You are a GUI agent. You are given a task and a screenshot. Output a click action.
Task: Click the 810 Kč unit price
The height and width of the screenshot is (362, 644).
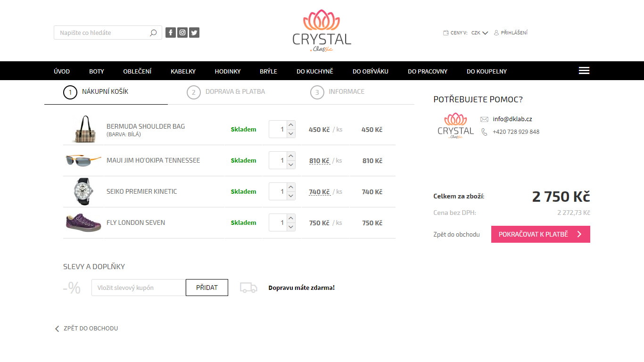click(319, 161)
